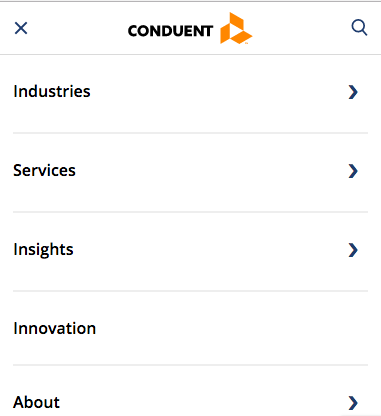
Task: Open the Innovation page link
Action: (x=55, y=328)
